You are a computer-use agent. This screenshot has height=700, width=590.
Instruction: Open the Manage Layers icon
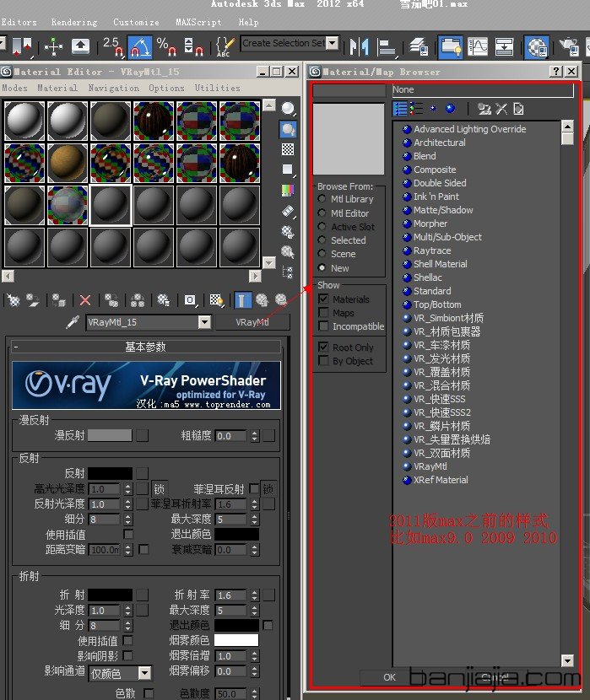click(419, 46)
